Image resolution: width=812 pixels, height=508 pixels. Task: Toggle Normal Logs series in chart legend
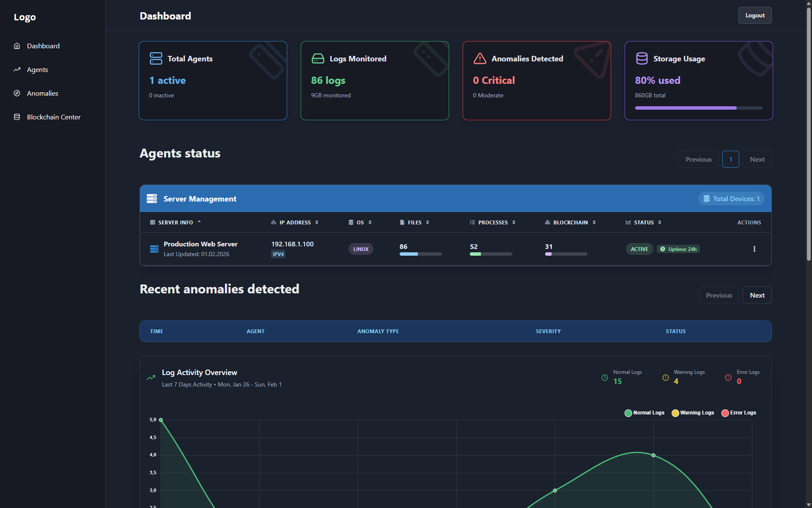pyautogui.click(x=644, y=413)
